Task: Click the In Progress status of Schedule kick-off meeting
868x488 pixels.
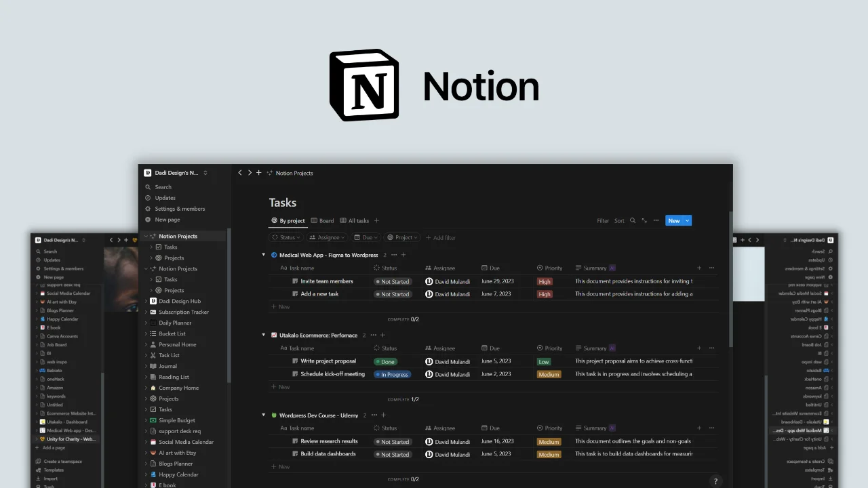Action: pos(393,374)
